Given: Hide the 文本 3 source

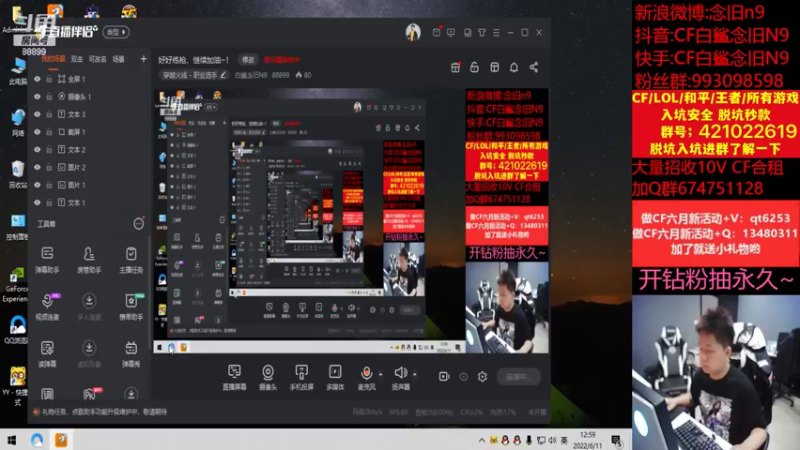Looking at the screenshot, I should [x=37, y=114].
